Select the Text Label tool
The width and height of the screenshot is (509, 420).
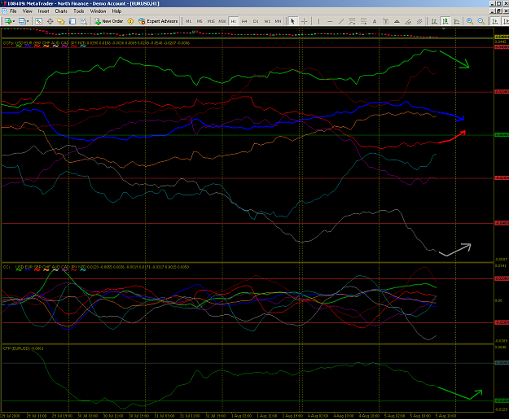click(x=386, y=21)
